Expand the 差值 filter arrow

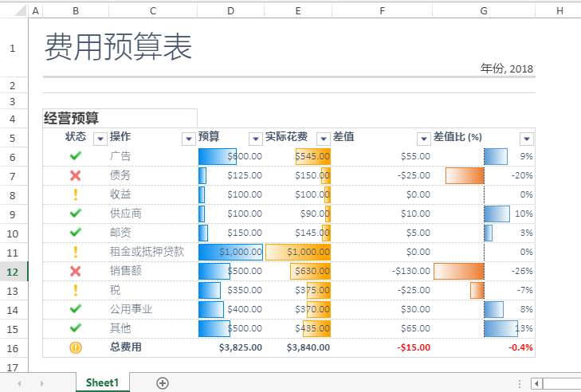point(423,139)
